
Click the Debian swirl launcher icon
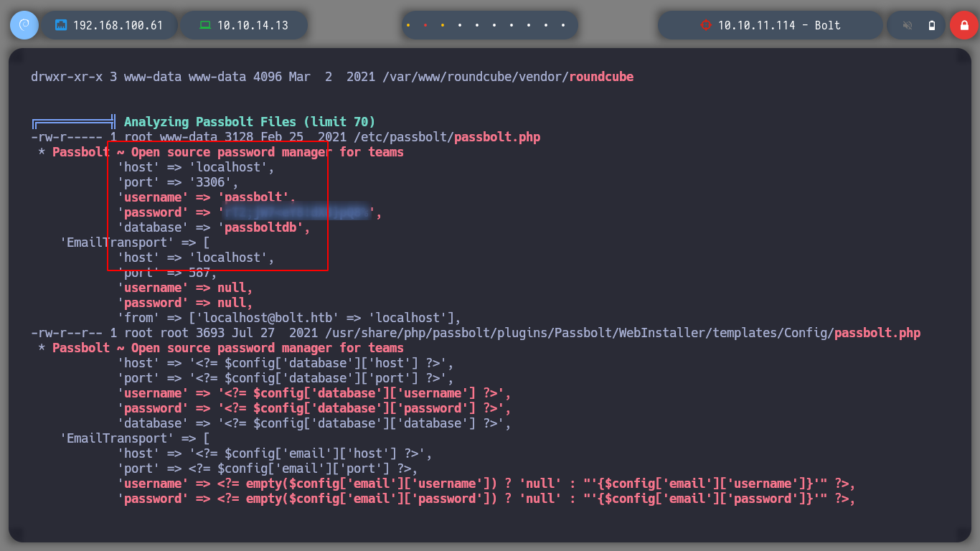24,25
